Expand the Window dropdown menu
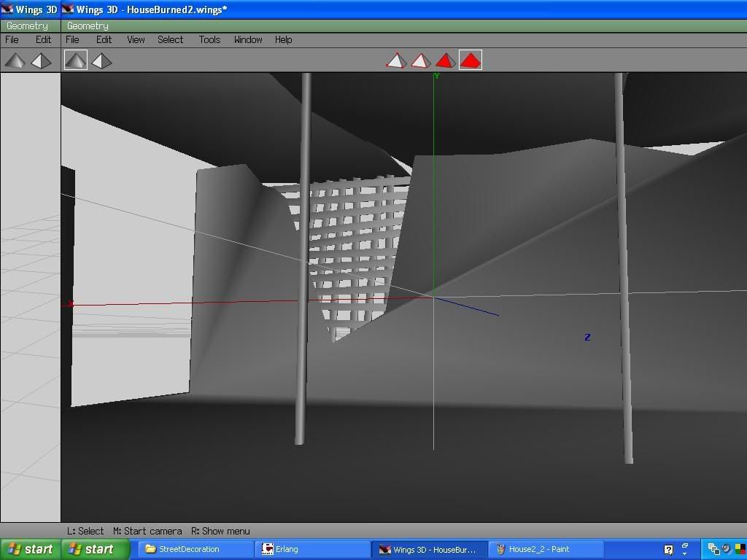The width and height of the screenshot is (747, 560). (x=248, y=39)
